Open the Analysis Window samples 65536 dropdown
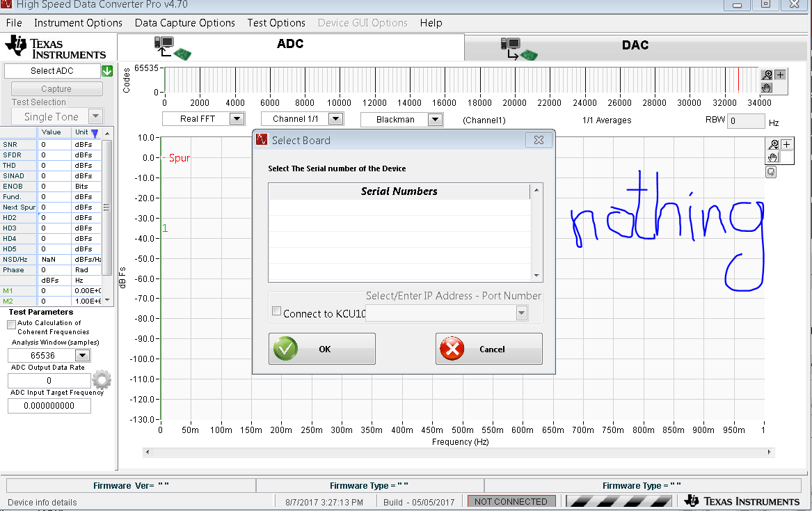 point(82,356)
